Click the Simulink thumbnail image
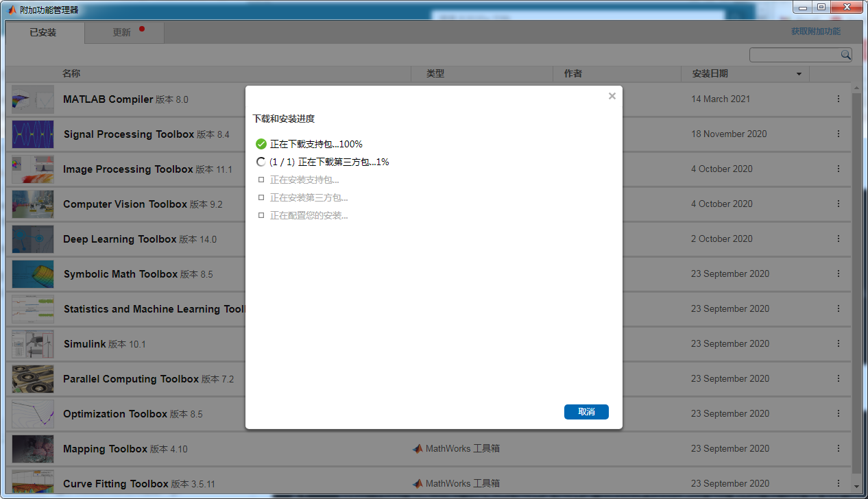868x499 pixels. (32, 343)
